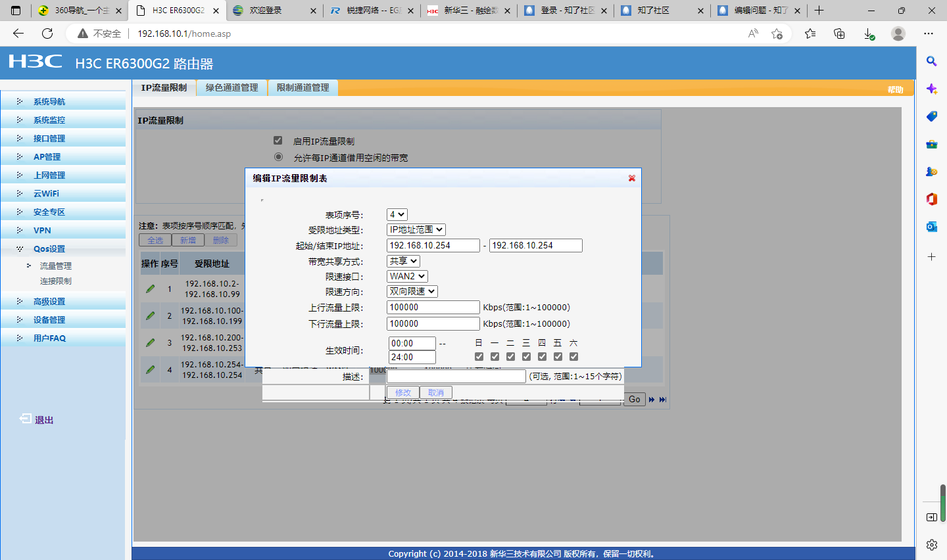The height and width of the screenshot is (560, 947).
Task: Open rule 3 for editing via the pencil
Action: (151, 342)
